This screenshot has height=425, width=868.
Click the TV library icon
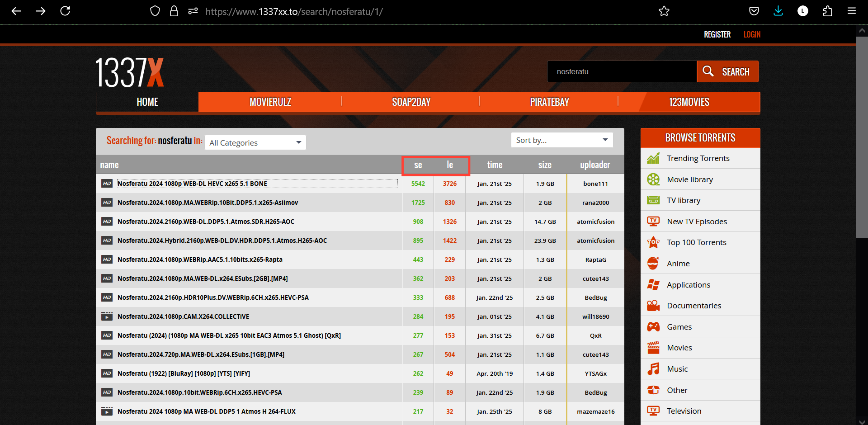(x=653, y=200)
